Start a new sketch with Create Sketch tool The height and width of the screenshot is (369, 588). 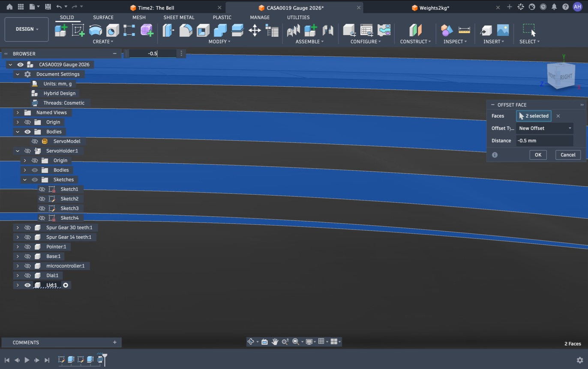coord(78,30)
